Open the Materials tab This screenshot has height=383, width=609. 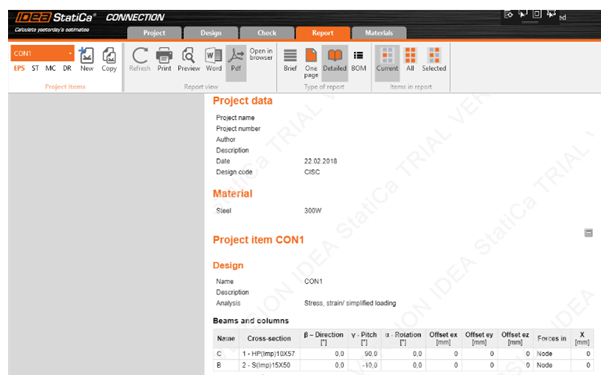379,33
